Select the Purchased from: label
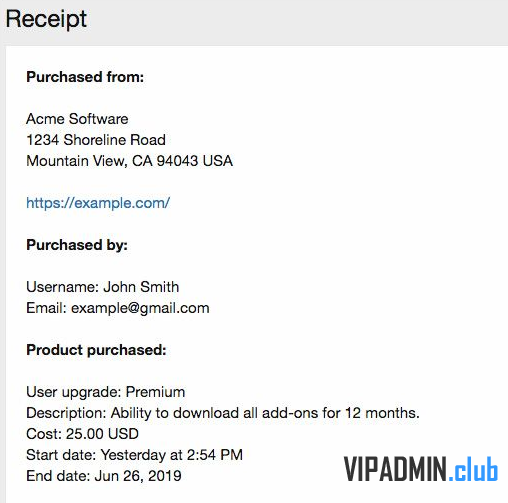 click(x=85, y=77)
